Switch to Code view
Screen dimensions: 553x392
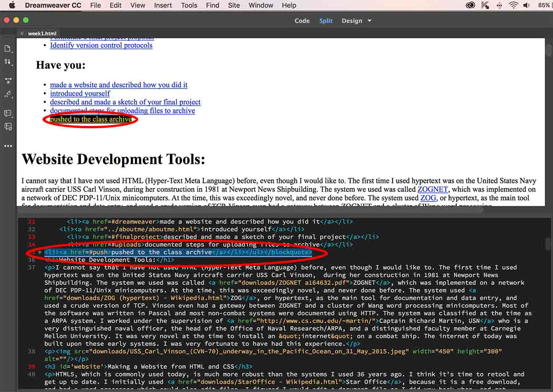point(302,21)
